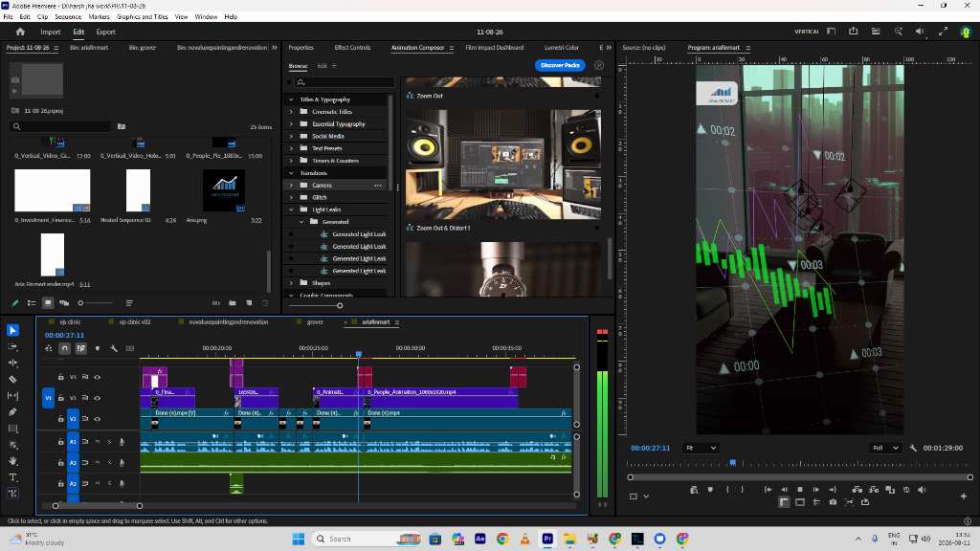Adjust the Animation Composer thumbnail size slider
980x551 pixels.
click(x=340, y=305)
